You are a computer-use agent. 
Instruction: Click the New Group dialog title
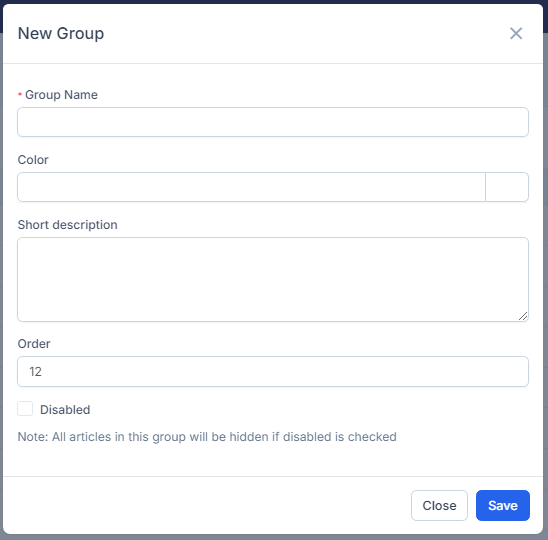(61, 34)
